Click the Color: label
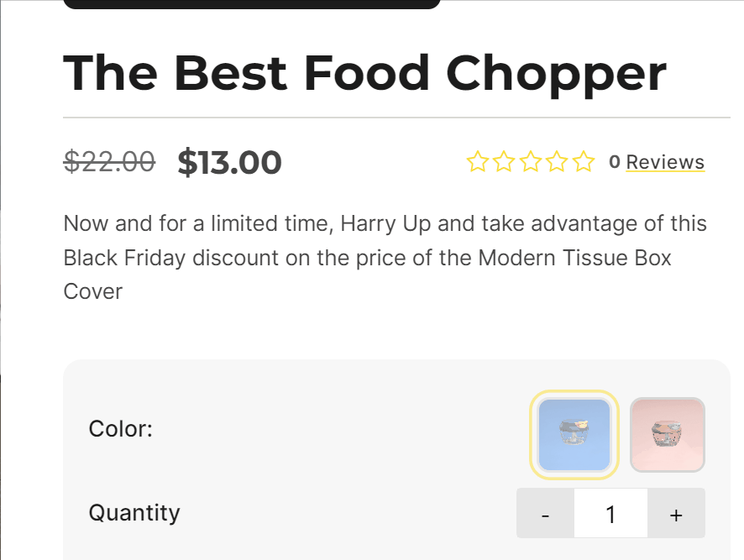 pyautogui.click(x=121, y=429)
